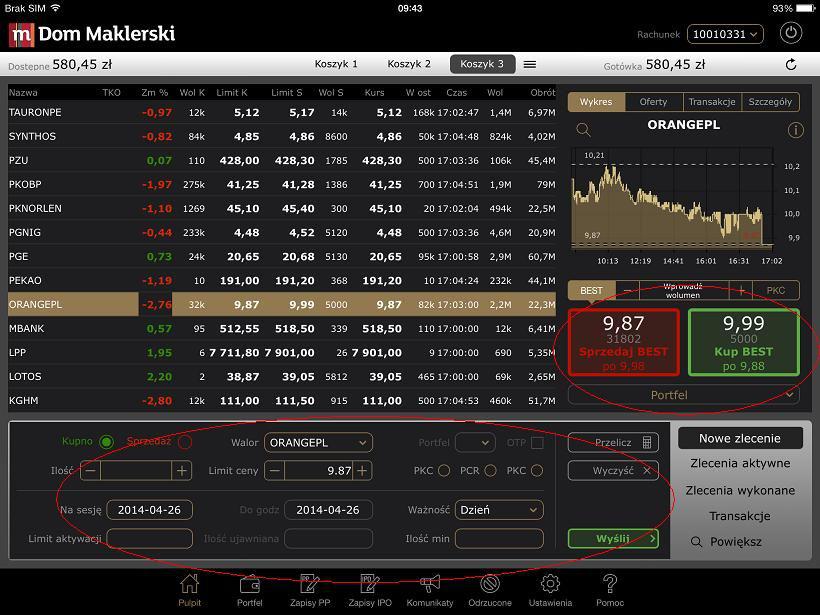Click minus left of Wprowadź wolumen
Viewport: 820px width, 615px height.
[628, 290]
